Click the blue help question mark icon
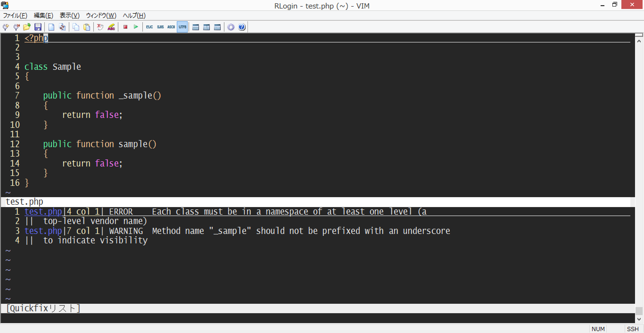The width and height of the screenshot is (644, 333). [242, 27]
